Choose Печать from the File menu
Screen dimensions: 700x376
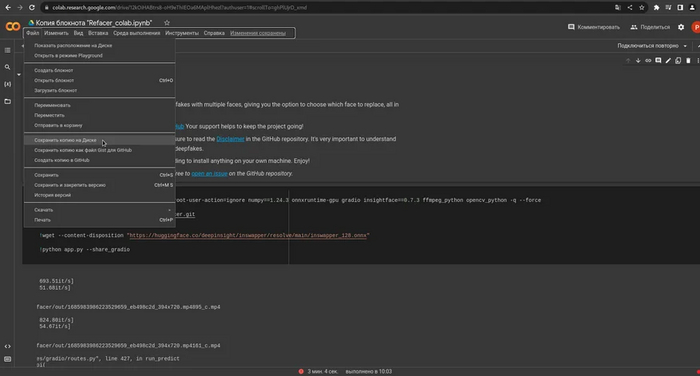tap(100, 220)
